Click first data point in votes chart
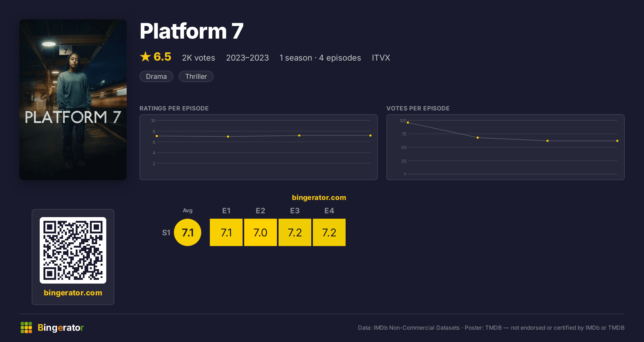The image size is (644, 342). pos(408,122)
